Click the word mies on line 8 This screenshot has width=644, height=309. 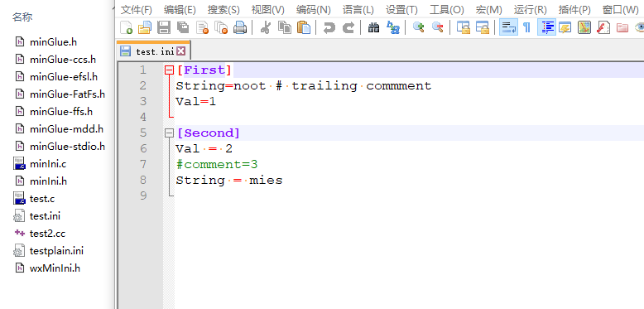(x=267, y=180)
